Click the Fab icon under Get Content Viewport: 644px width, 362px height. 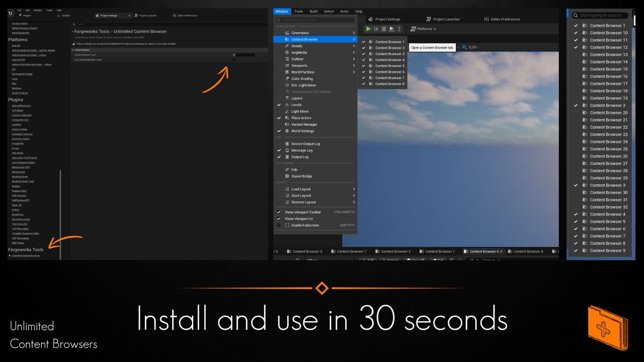287,169
